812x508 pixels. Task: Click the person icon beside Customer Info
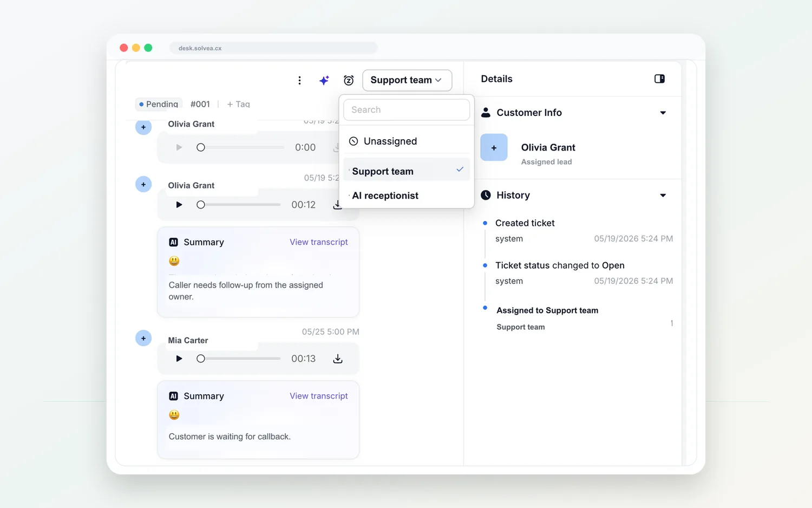point(486,113)
